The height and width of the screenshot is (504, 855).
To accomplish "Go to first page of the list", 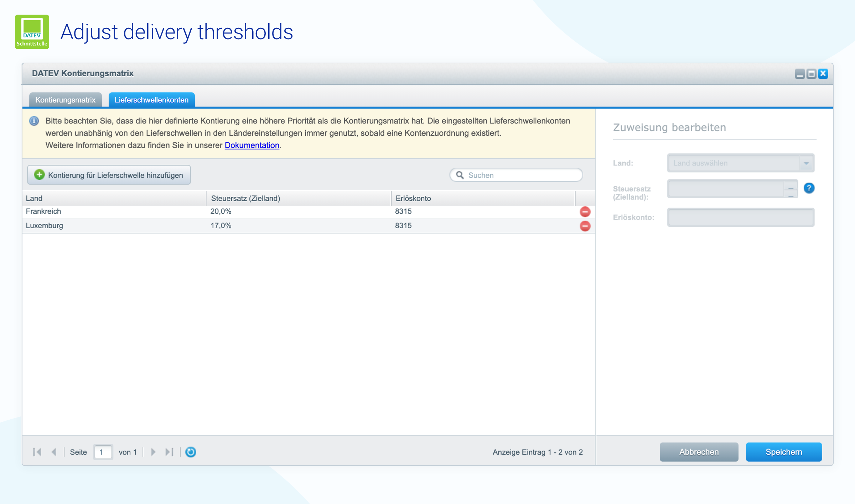I will pyautogui.click(x=37, y=452).
